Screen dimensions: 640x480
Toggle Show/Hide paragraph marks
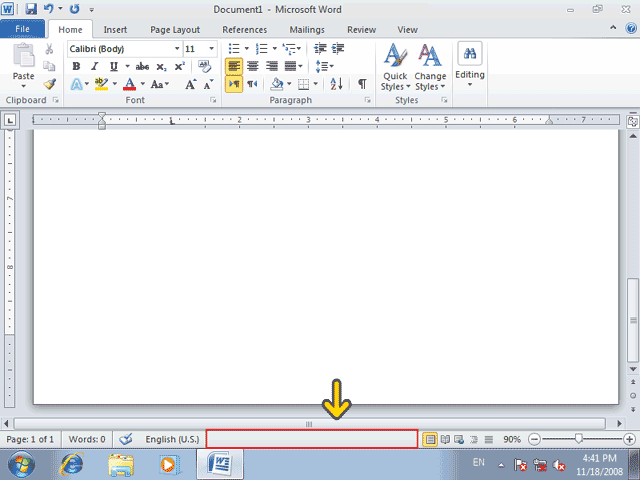click(x=362, y=84)
